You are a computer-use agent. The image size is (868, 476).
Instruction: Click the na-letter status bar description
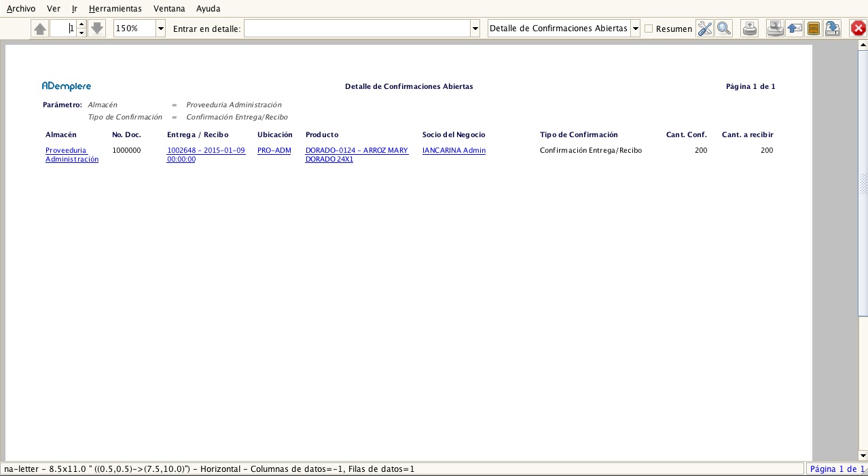(x=209, y=469)
